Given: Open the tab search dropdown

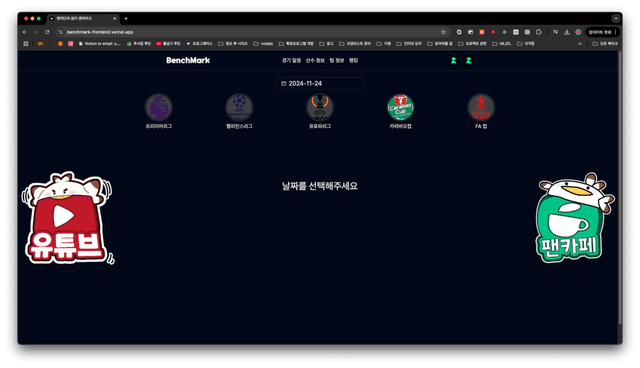Looking at the screenshot, I should tap(616, 18).
